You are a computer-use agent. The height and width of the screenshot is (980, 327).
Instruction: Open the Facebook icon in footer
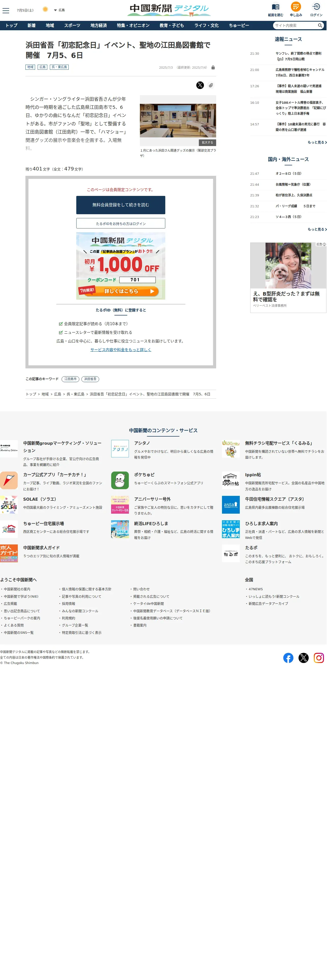coord(288,658)
